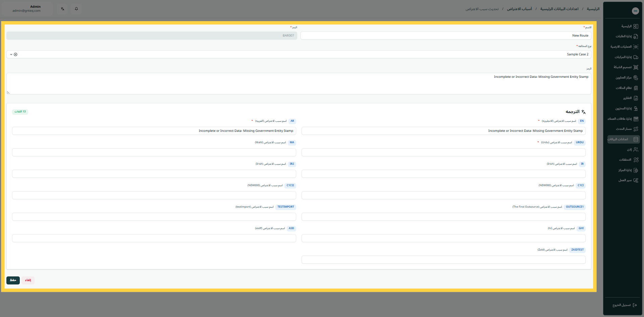The height and width of the screenshot is (317, 644).
Task: Click the TESTIMPORT language tag
Action: (286, 207)
